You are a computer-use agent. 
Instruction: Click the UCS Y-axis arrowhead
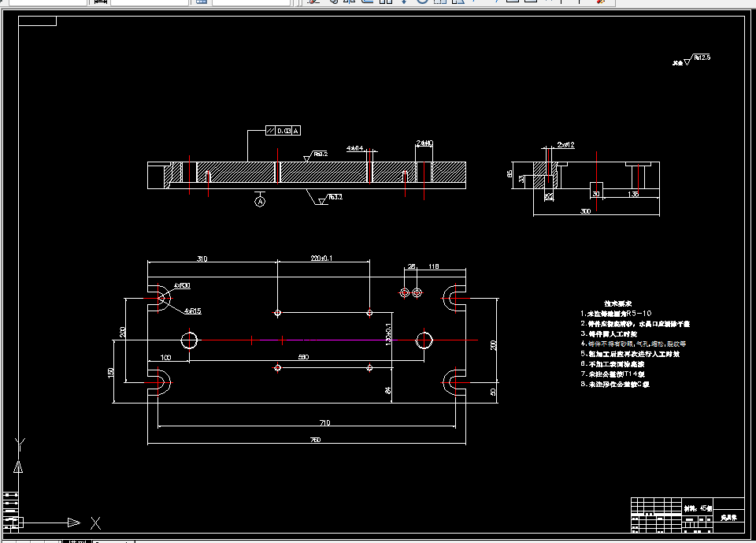coord(18,467)
